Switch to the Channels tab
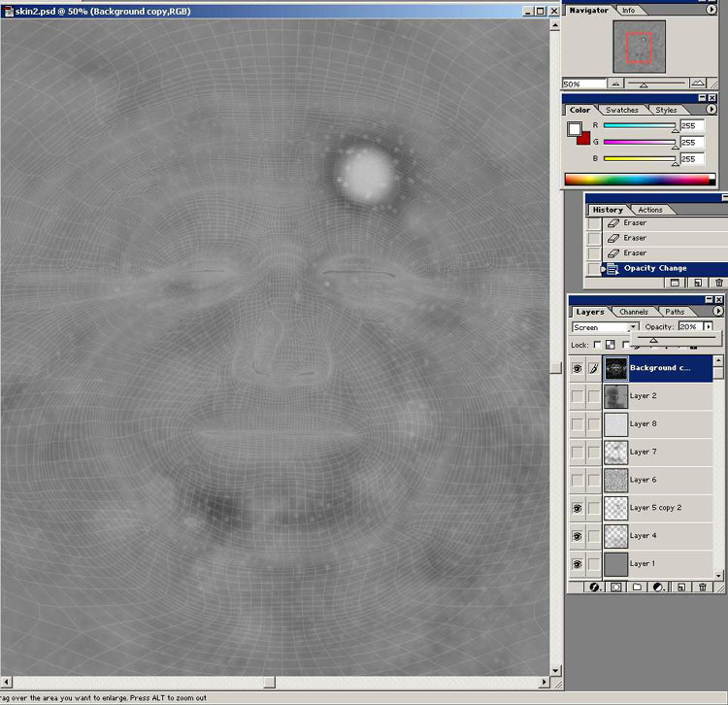This screenshot has width=728, height=705. [x=634, y=312]
